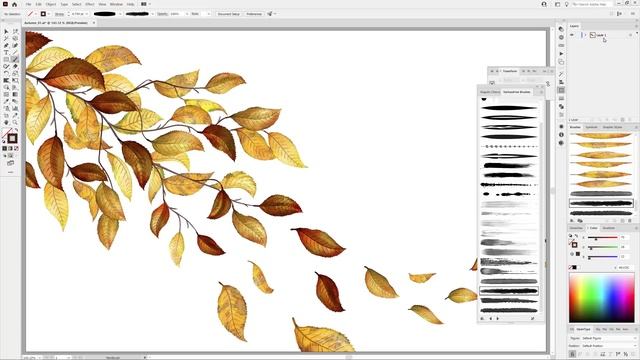Select the Direct Selection tool
This screenshot has height=360, width=640.
tap(15, 31)
